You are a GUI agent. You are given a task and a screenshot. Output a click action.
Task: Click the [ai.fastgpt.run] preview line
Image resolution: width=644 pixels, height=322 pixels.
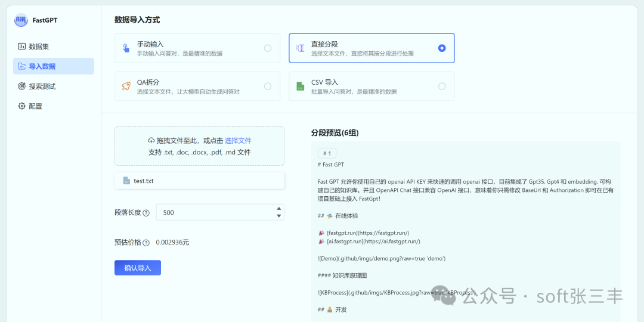click(x=369, y=241)
